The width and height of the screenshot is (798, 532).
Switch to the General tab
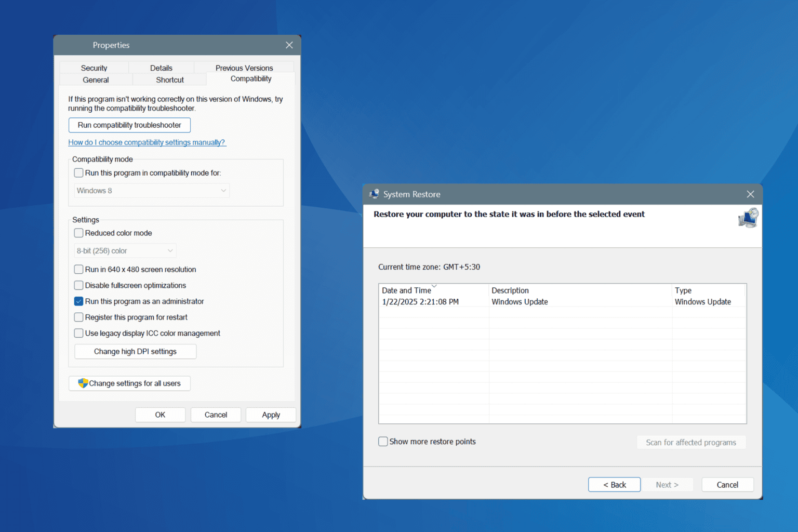[x=96, y=79]
